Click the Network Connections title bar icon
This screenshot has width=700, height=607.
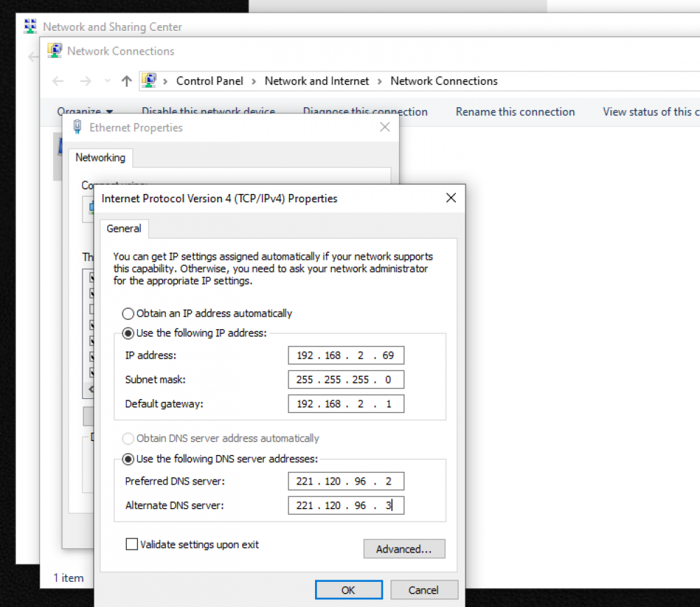click(55, 51)
